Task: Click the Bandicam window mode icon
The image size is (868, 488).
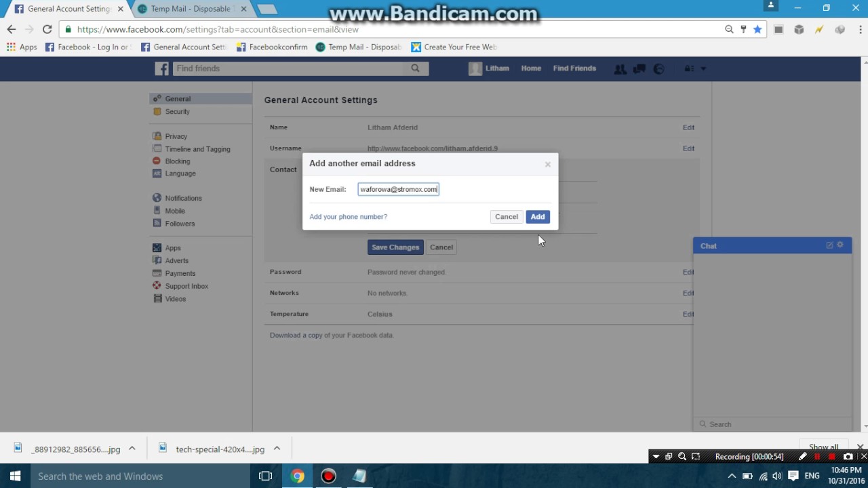Action: coord(669,457)
